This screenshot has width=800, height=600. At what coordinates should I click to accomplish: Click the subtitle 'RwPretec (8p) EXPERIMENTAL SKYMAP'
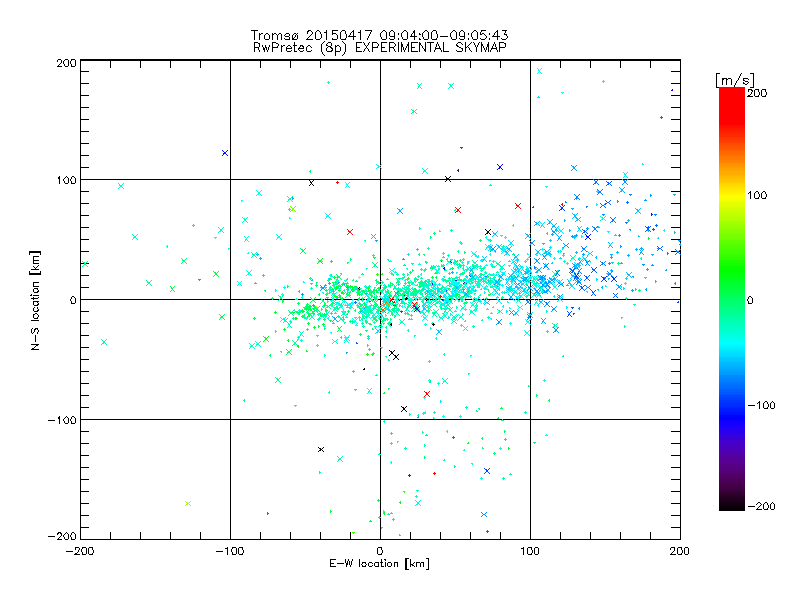380,48
